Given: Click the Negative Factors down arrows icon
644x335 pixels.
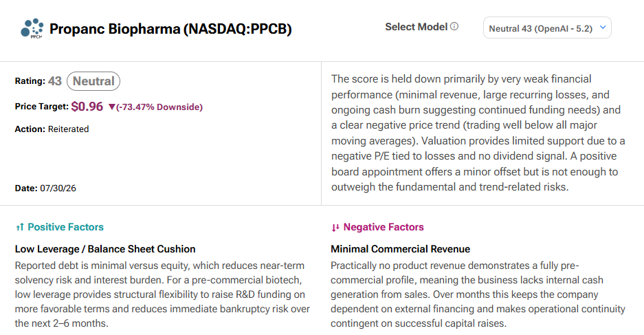Looking at the screenshot, I should click(x=335, y=227).
